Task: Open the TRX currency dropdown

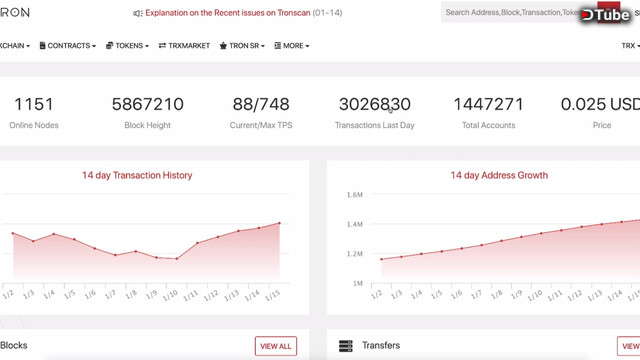Action: pyautogui.click(x=630, y=46)
